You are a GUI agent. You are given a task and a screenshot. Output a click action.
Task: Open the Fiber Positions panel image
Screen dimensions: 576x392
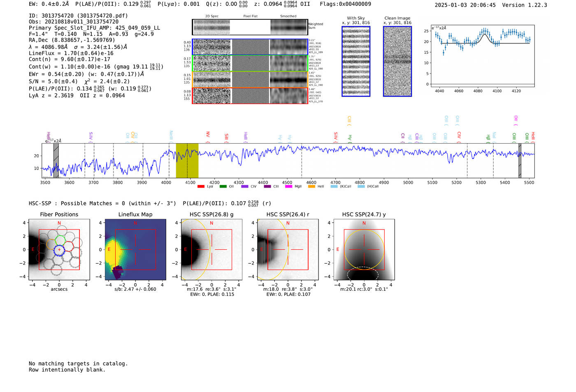pos(59,250)
